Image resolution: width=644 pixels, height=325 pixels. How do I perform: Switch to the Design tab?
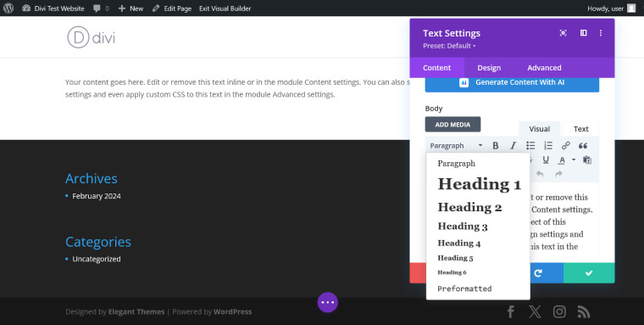(489, 68)
